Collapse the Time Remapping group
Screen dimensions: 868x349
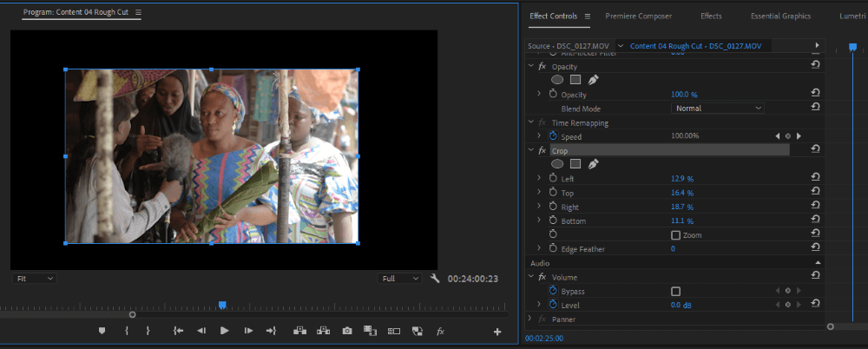(x=531, y=122)
